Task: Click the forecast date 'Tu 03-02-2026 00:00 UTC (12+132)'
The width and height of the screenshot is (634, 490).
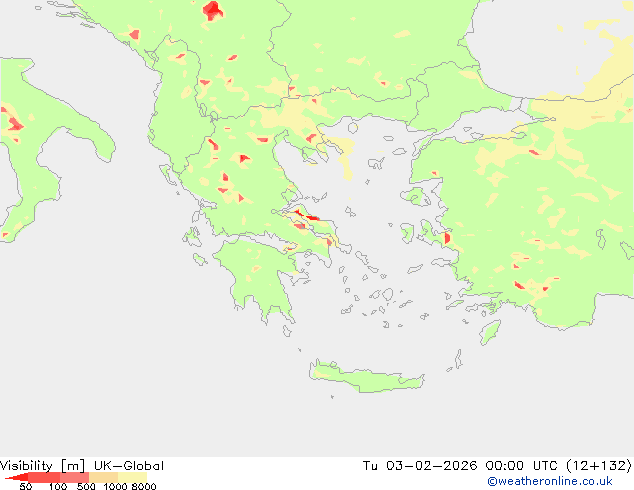Action: click(x=497, y=466)
